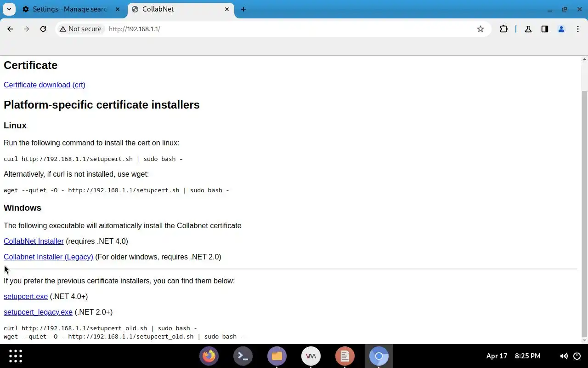Download the certificate (crt) link
Viewport: 588px width, 368px height.
click(45, 85)
